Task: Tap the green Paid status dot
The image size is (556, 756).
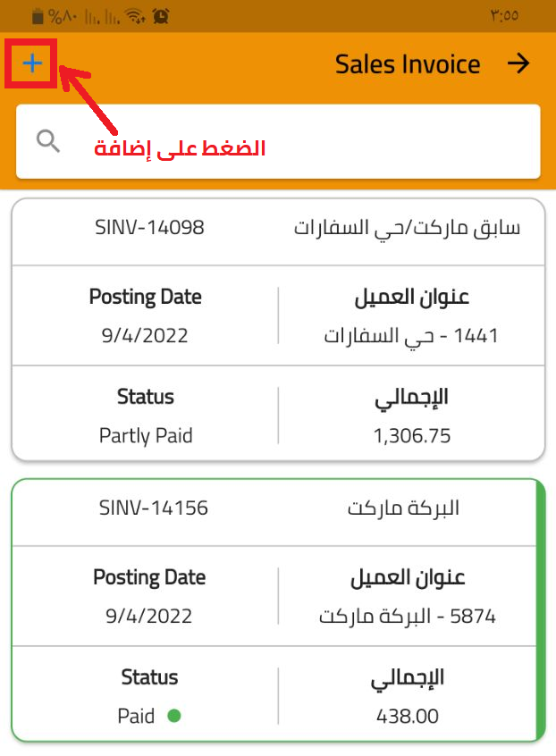Action: pyautogui.click(x=173, y=716)
